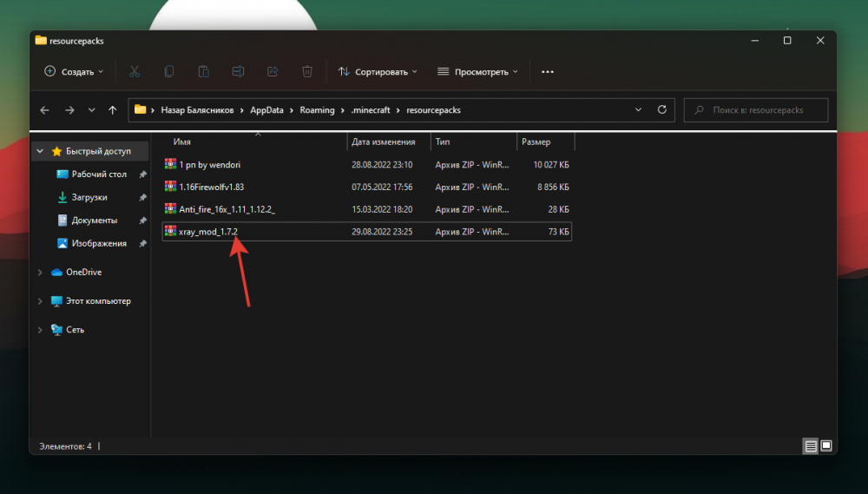Screen dimensions: 868x494
Task: Click the search resourcepacks field
Action: pyautogui.click(x=756, y=110)
